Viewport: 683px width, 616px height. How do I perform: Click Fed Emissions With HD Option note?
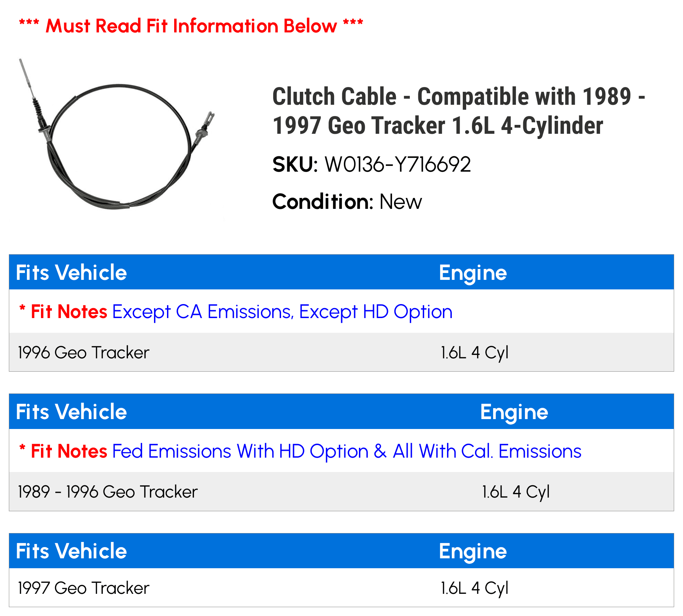[x=346, y=451]
